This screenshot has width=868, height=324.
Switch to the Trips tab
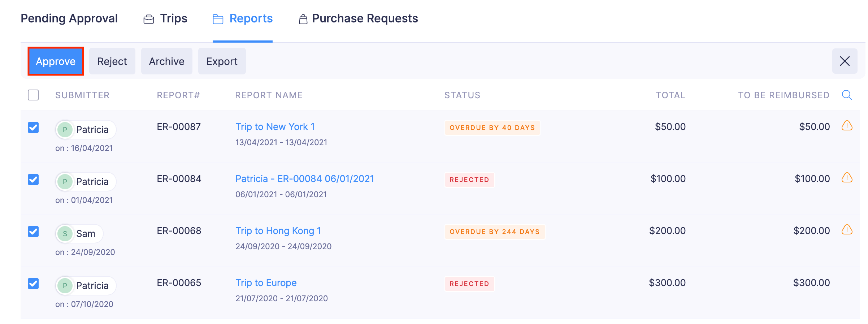(165, 18)
